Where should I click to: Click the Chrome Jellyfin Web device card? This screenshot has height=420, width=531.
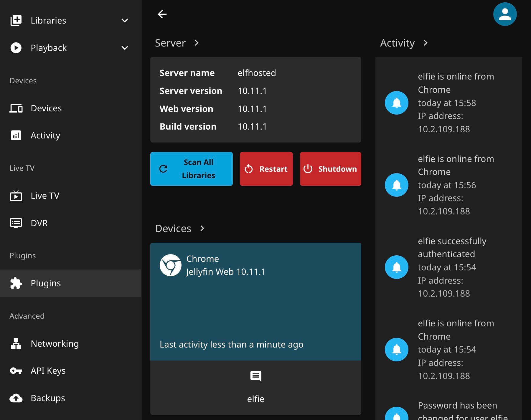coord(256,302)
